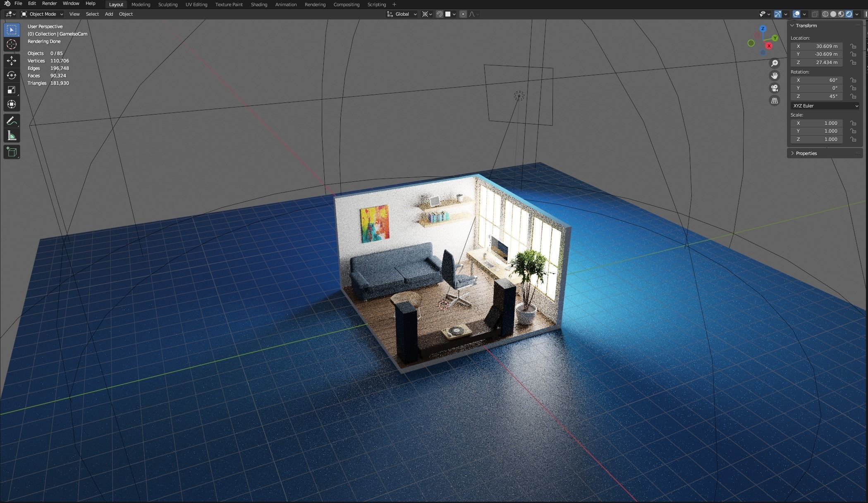Click the Add Cube tool

point(12,152)
